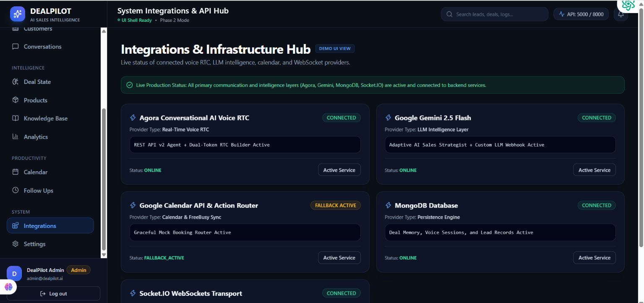
Task: Click the API: 5000 / 8000 indicator
Action: (x=581, y=14)
